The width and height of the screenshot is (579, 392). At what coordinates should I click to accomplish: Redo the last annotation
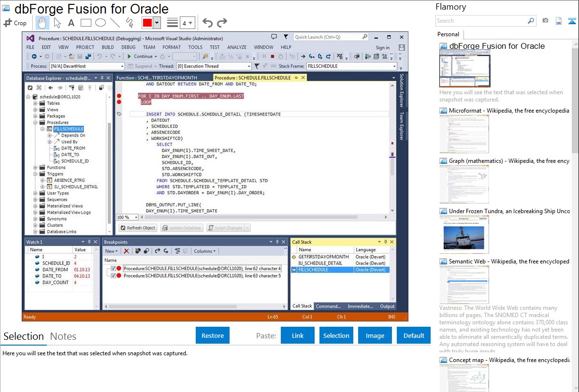[222, 23]
